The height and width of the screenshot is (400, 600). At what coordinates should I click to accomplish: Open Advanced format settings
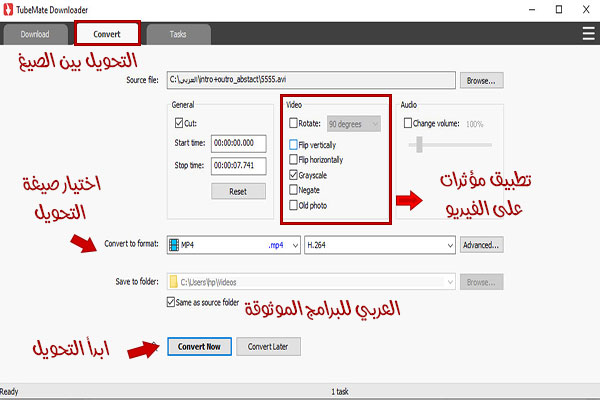[x=481, y=245]
